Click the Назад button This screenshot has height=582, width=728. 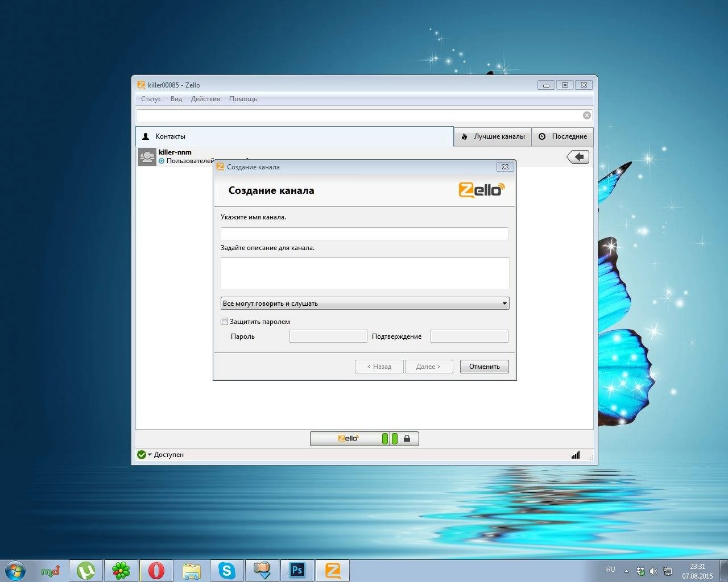379,367
